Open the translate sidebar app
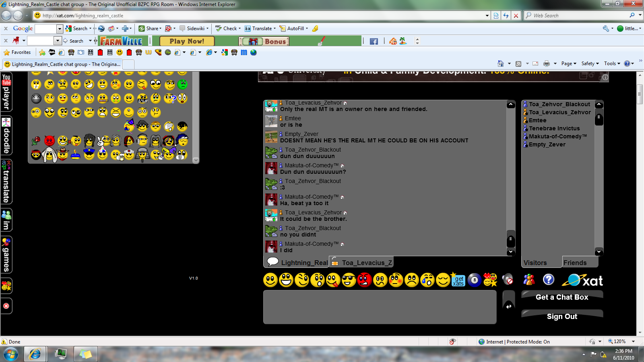Image resolution: width=644 pixels, height=362 pixels. pyautogui.click(x=6, y=181)
